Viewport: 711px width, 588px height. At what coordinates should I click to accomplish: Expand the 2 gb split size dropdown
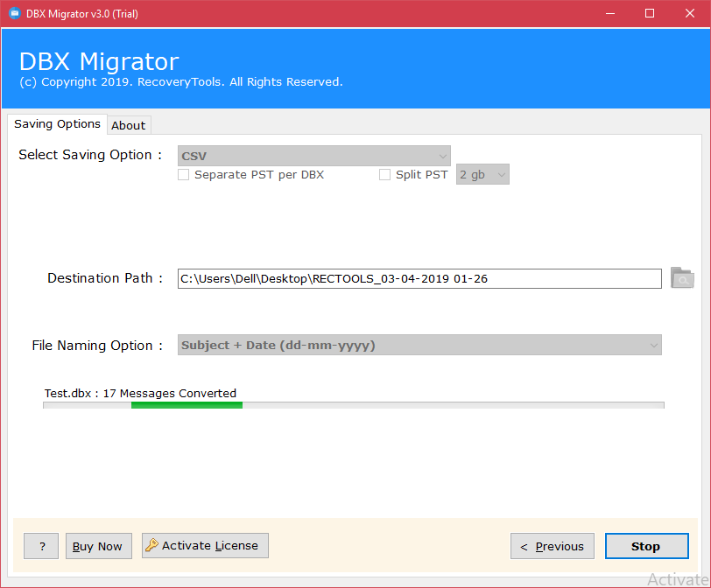pyautogui.click(x=482, y=174)
